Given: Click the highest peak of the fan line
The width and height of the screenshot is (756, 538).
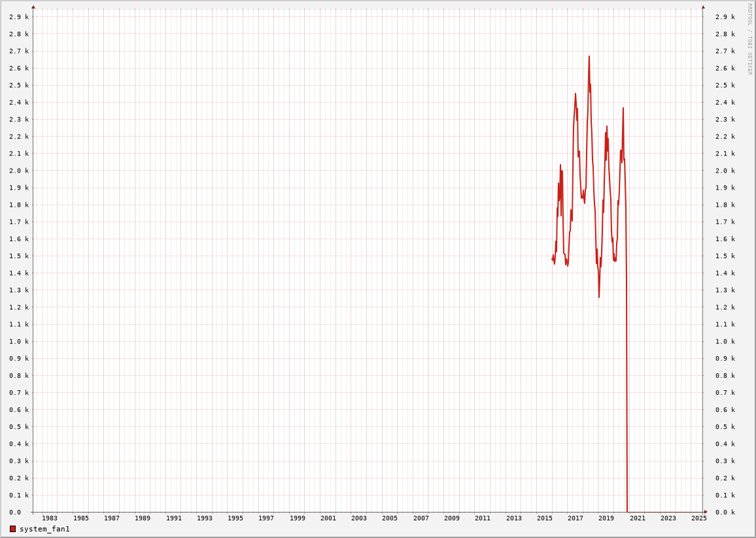Looking at the screenshot, I should click(589, 57).
